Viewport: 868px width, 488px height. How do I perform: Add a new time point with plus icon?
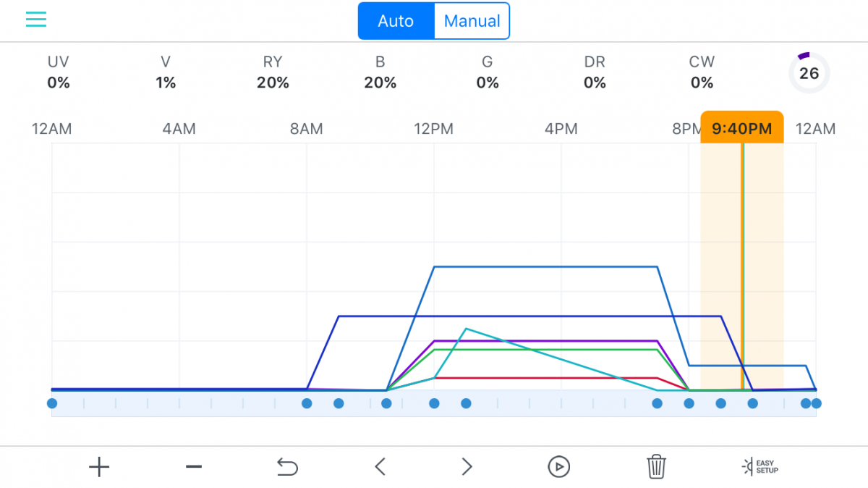tap(99, 468)
